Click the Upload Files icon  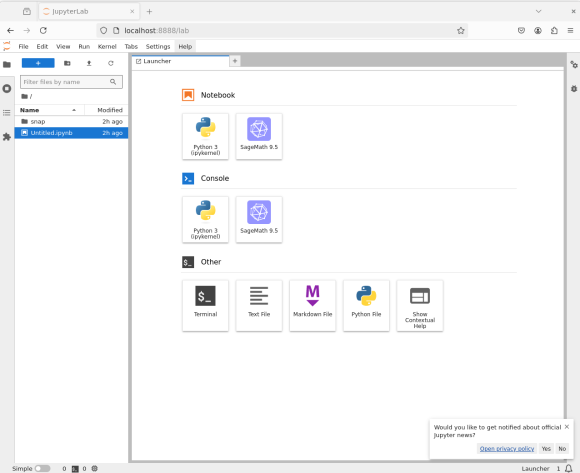[89, 63]
